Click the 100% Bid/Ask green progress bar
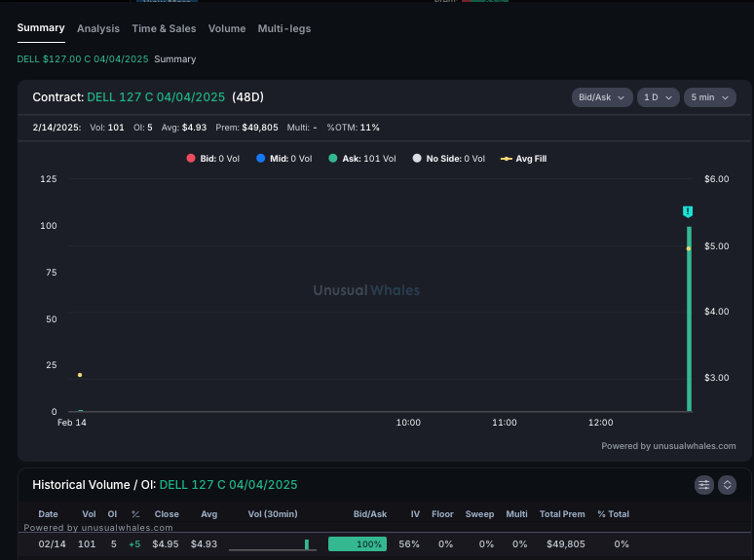Screen dimensions: 754x560 tap(358, 543)
